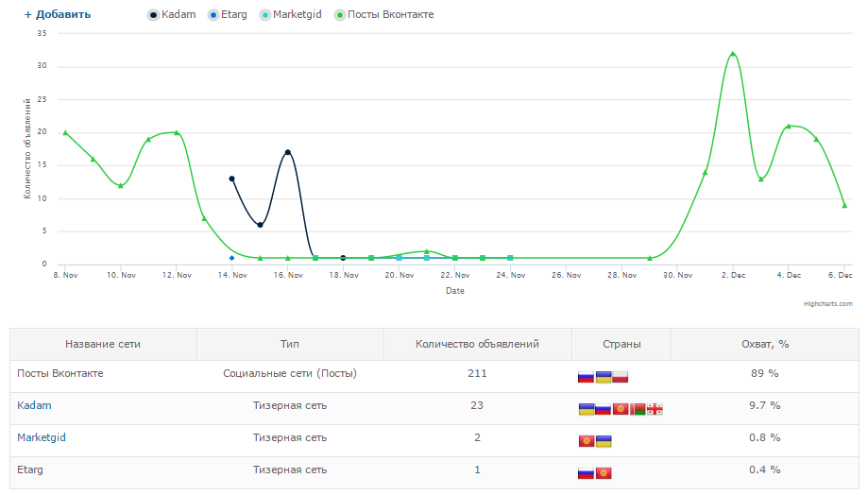Click the Russian flag in 'Посты Вконтакте' row
Viewport: 868px width, 495px height.
(x=586, y=378)
